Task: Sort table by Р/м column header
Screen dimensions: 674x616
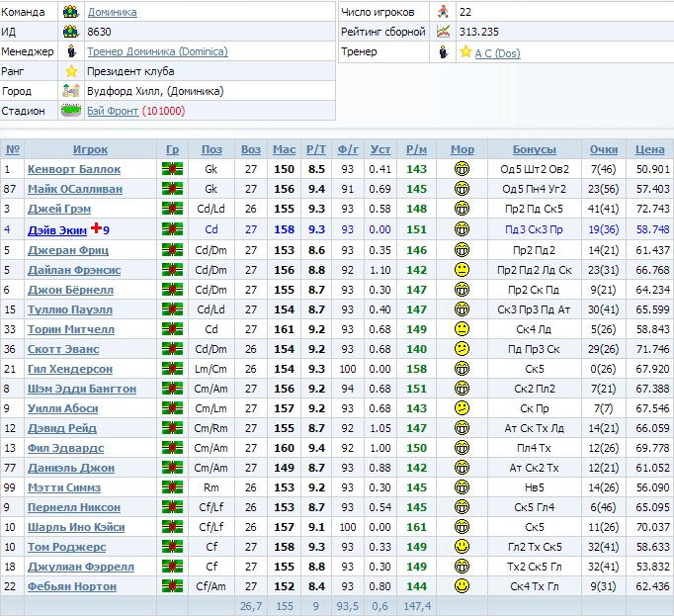Action: (x=416, y=149)
